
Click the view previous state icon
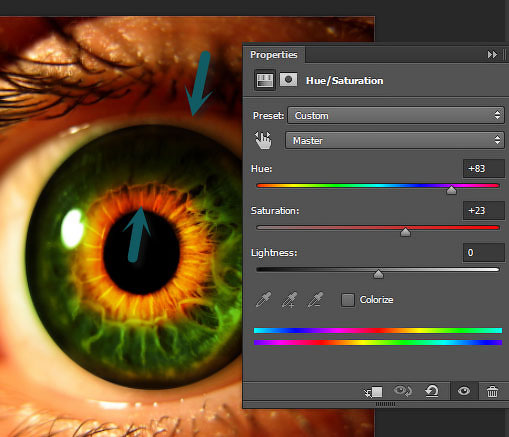pyautogui.click(x=403, y=391)
